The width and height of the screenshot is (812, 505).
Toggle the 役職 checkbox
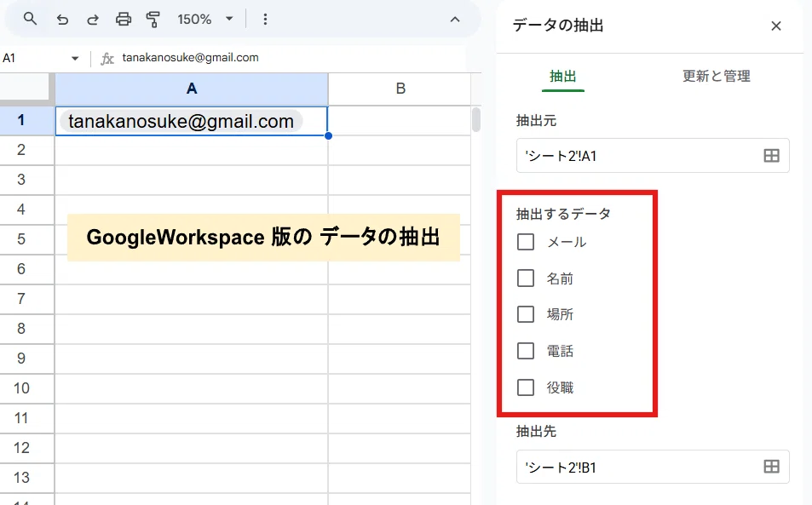pos(526,387)
